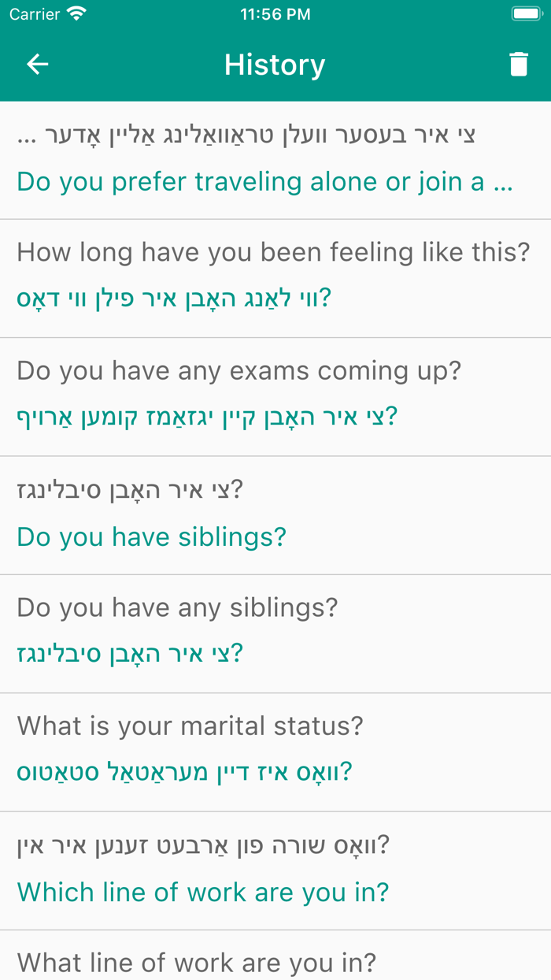Tap the Wi-Fi icon in the status bar
The height and width of the screenshot is (980, 551).
pos(75,13)
